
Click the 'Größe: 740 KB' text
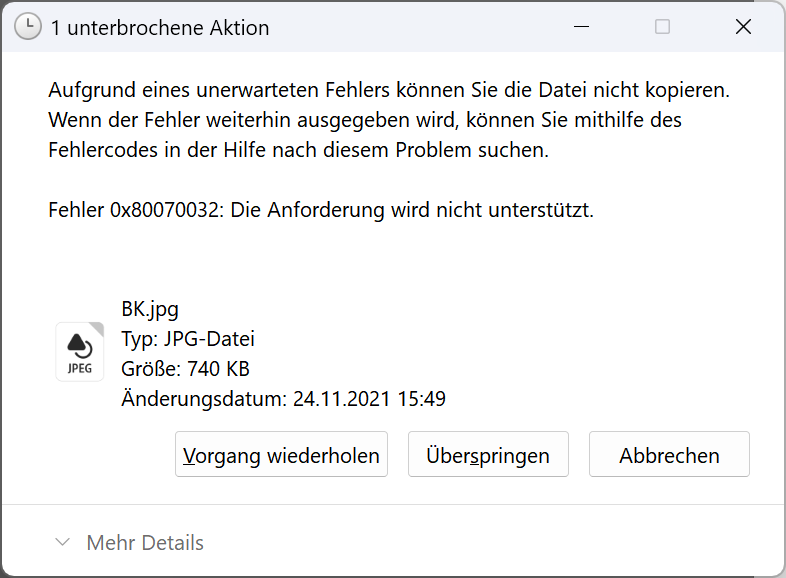pos(185,369)
